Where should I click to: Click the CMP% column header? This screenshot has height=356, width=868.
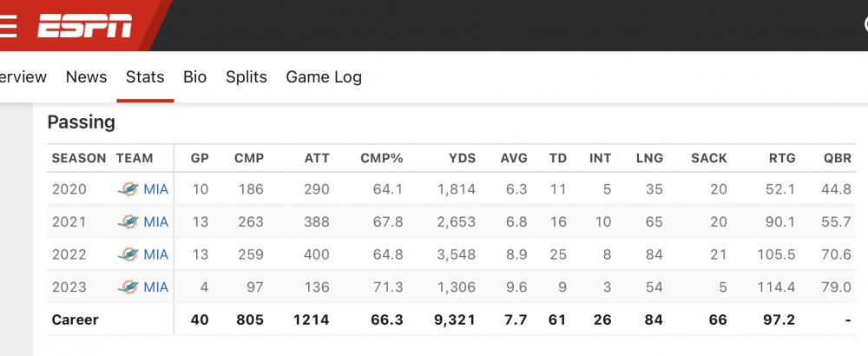coord(382,158)
